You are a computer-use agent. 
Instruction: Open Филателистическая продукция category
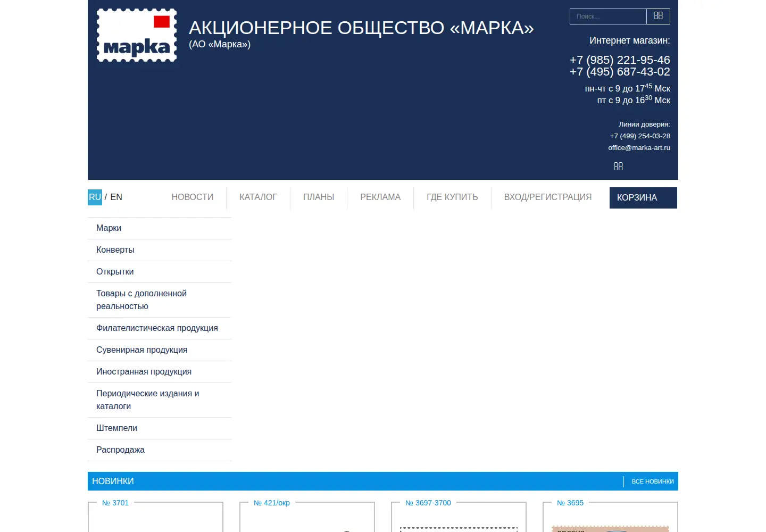coord(160,328)
